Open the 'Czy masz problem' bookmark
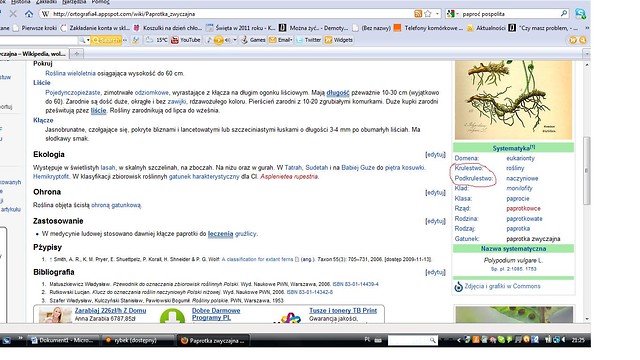This screenshot has width=640, height=360. (543, 28)
